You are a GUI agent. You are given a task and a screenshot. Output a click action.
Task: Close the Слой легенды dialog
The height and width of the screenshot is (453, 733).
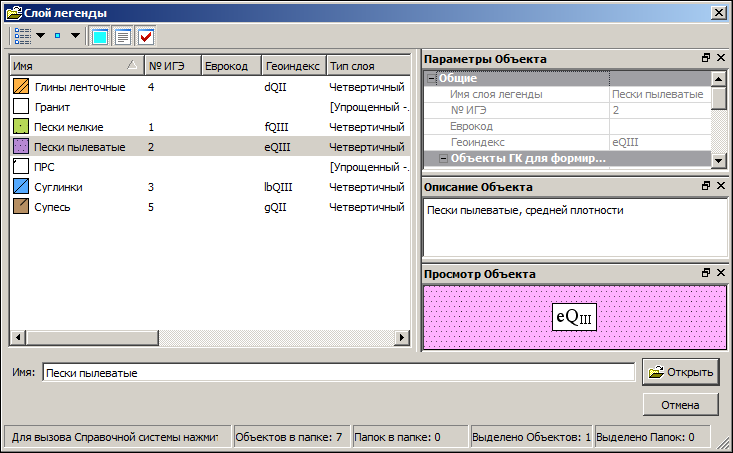[x=719, y=13]
